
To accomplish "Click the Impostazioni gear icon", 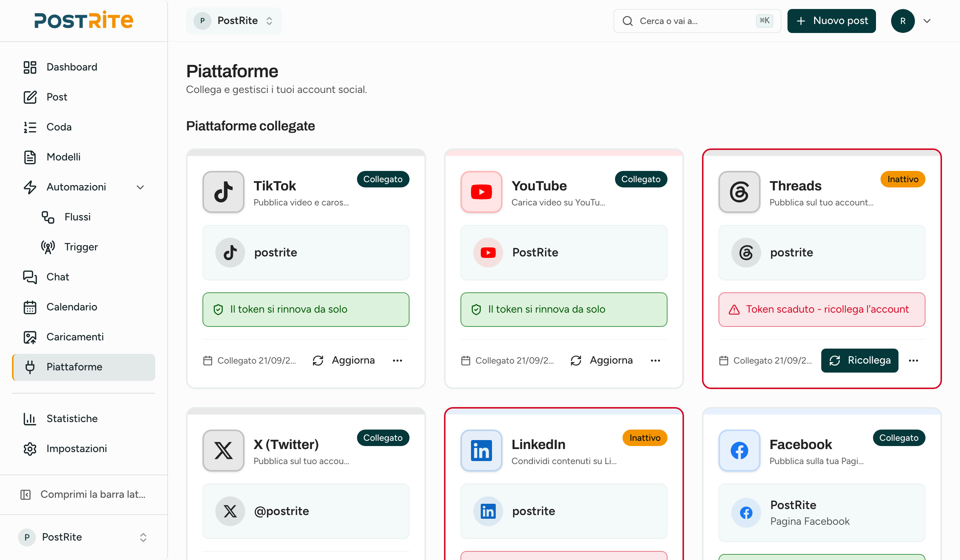I will (x=30, y=449).
